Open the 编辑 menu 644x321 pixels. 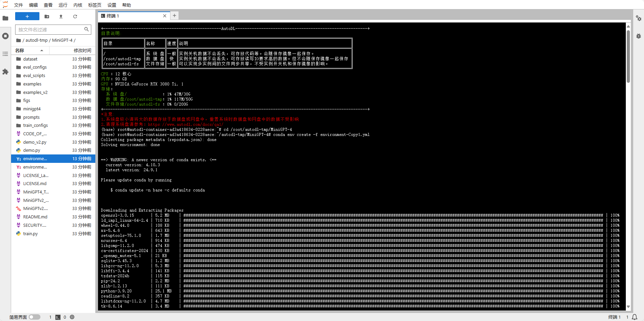coord(33,5)
